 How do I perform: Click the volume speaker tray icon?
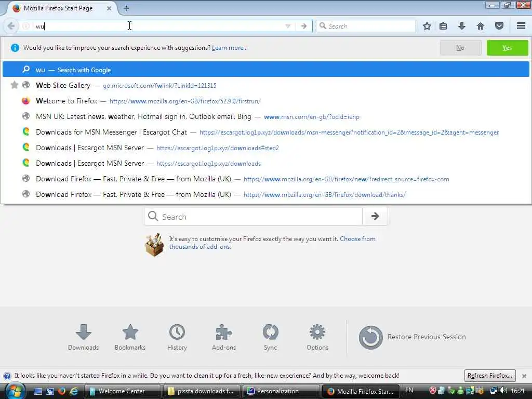pyautogui.click(x=503, y=391)
